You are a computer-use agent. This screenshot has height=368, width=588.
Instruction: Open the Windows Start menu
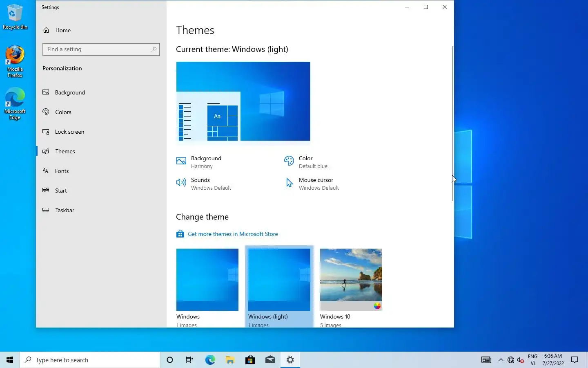(x=10, y=360)
